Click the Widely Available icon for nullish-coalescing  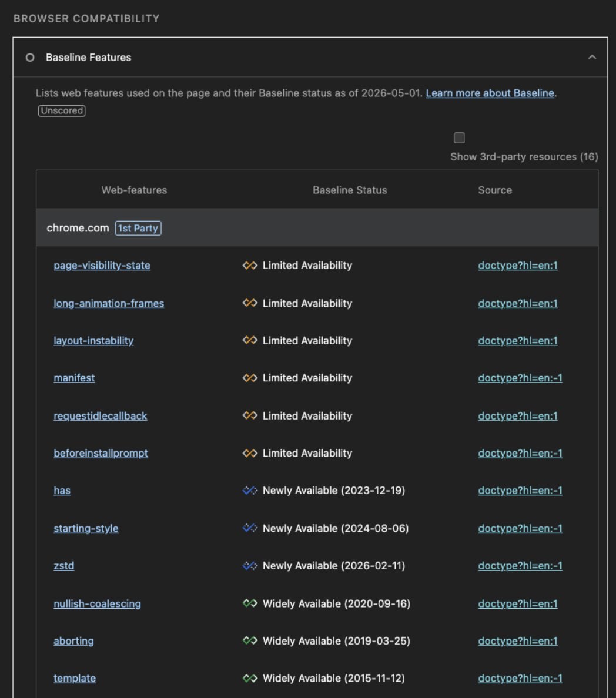point(250,603)
